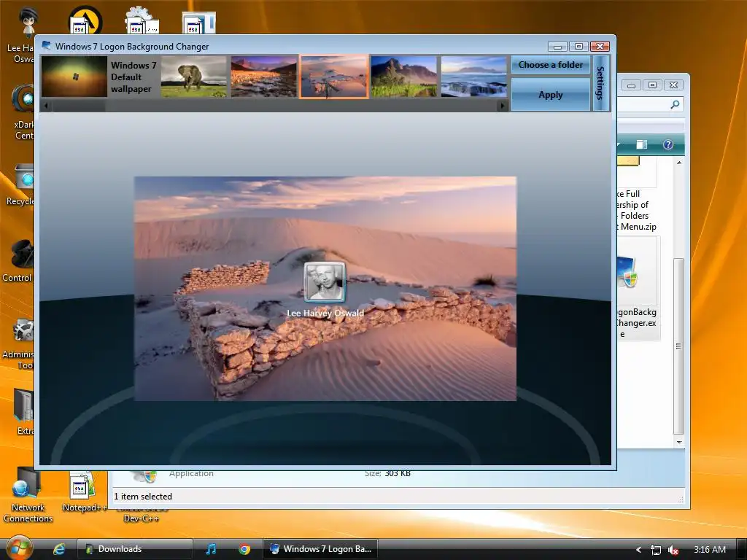Select the Extra desktop icon
This screenshot has height=560, width=747.
click(24, 412)
